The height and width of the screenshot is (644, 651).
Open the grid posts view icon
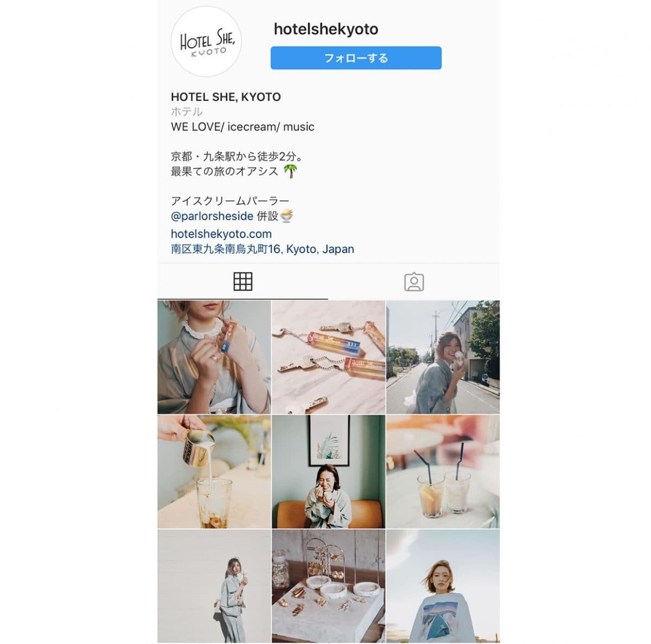point(242,282)
